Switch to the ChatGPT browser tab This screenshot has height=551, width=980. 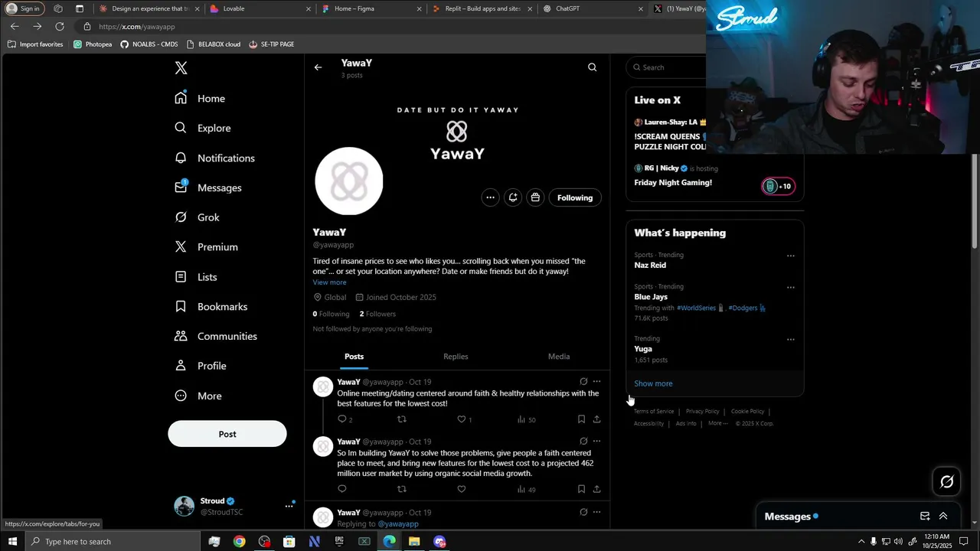[x=593, y=9]
